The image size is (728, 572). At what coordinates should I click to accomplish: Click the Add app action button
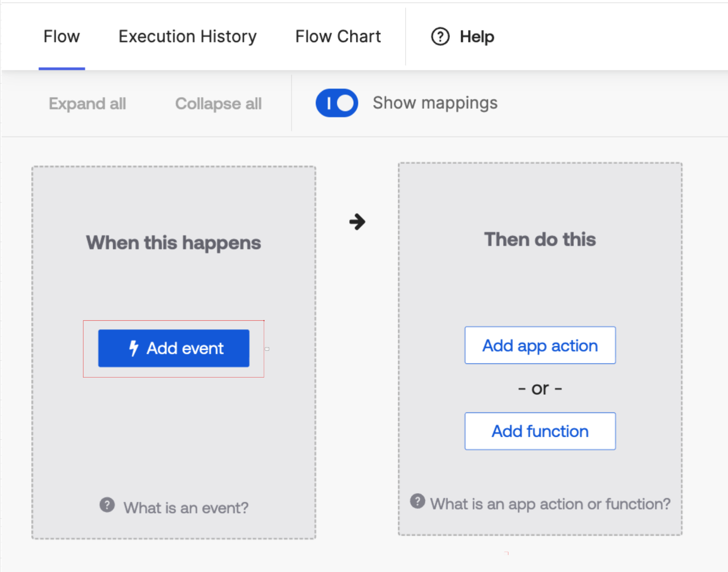(x=540, y=345)
